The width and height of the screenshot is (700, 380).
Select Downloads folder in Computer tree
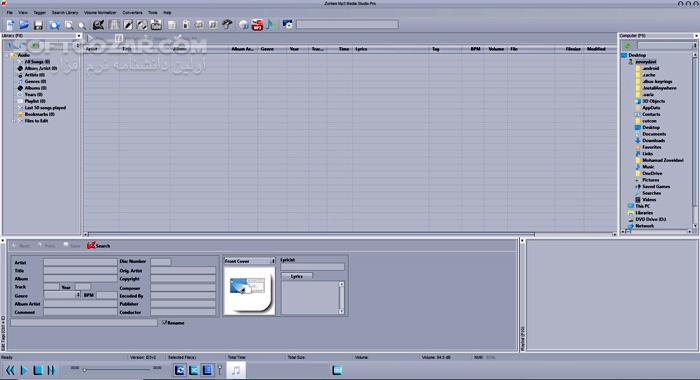pyautogui.click(x=654, y=140)
